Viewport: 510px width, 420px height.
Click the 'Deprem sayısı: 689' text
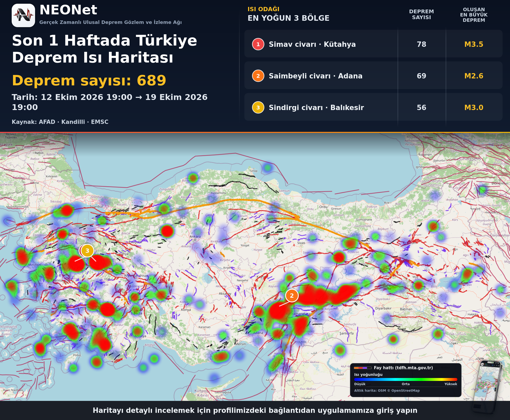[89, 80]
